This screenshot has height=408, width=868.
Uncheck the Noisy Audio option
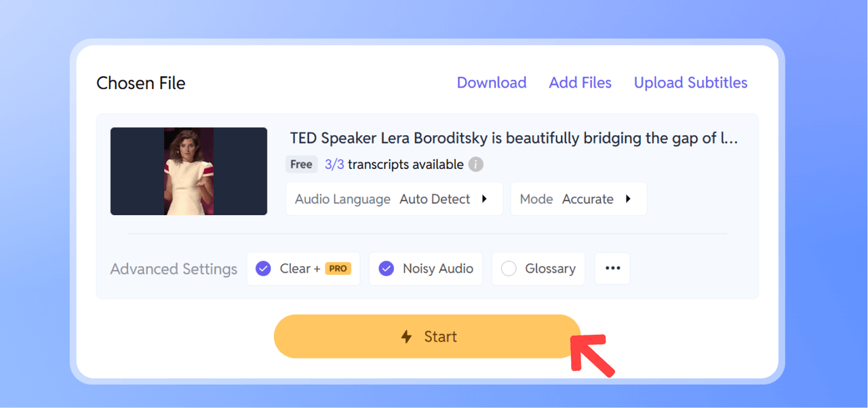[x=387, y=269]
